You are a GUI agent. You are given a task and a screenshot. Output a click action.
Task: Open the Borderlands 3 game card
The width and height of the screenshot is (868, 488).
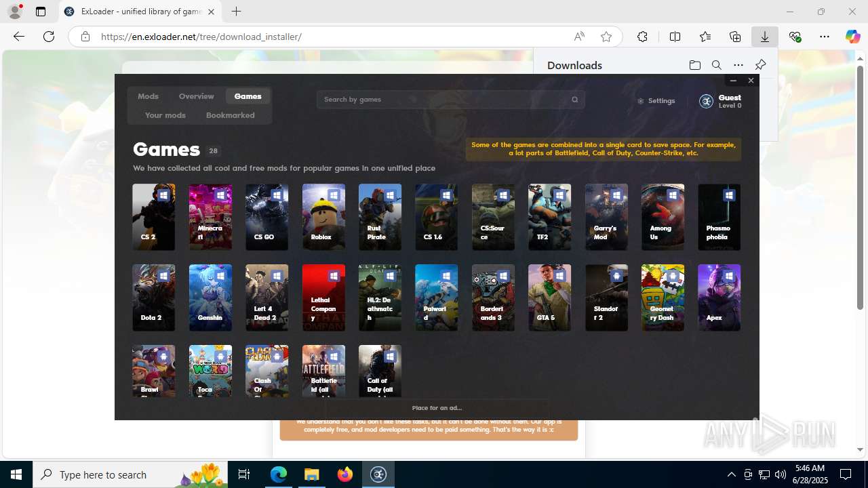493,298
